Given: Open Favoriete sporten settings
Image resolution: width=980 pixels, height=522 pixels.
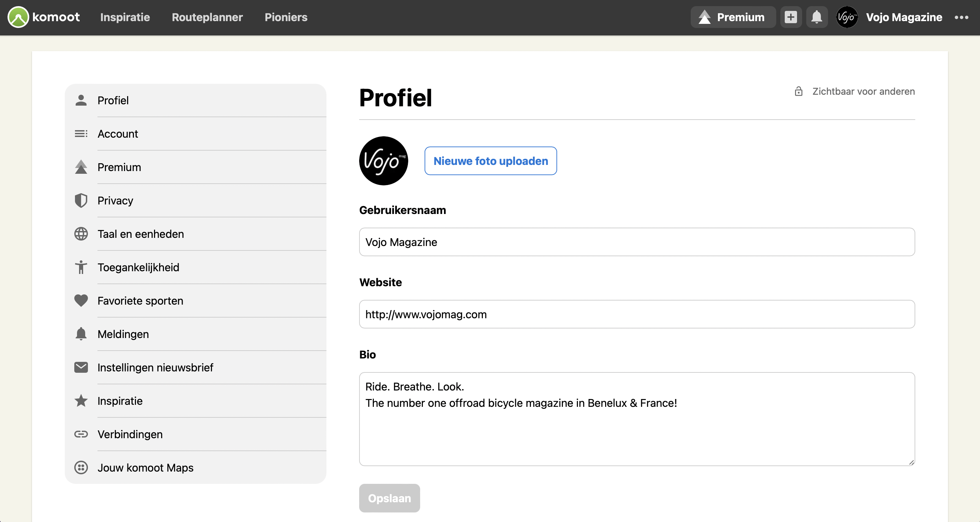Looking at the screenshot, I should (196, 301).
